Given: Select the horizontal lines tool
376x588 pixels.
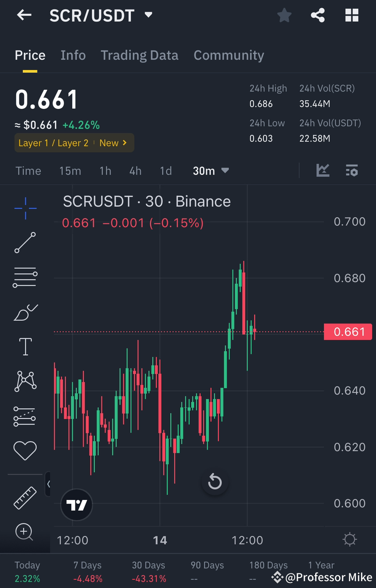Looking at the screenshot, I should tap(25, 277).
